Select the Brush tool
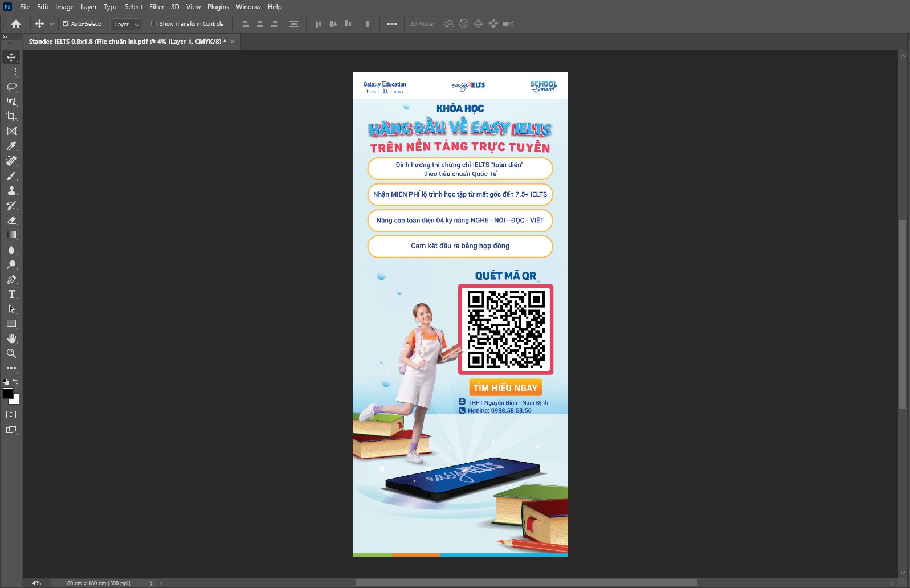The image size is (910, 588). click(x=11, y=175)
